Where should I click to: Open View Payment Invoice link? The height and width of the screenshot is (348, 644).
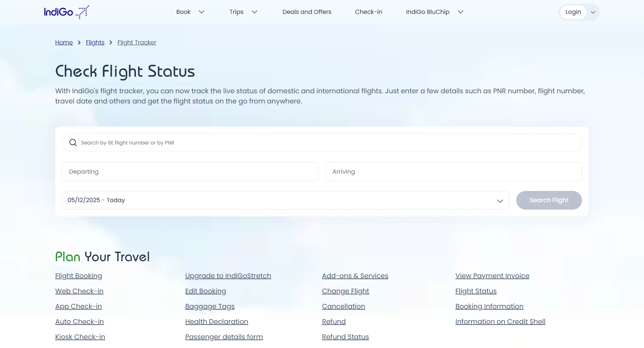(x=492, y=276)
